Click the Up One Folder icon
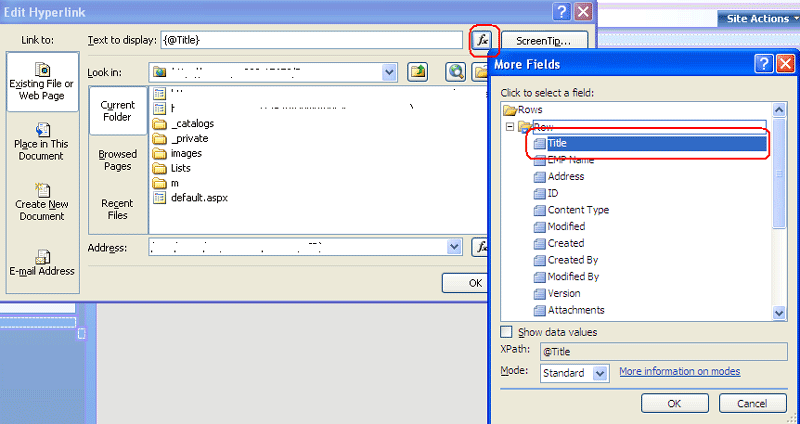 [x=417, y=72]
